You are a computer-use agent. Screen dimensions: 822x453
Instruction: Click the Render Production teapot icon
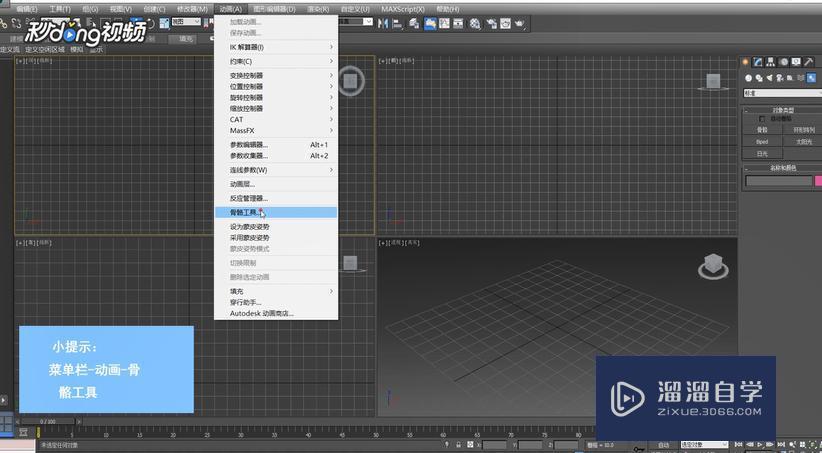(520, 23)
